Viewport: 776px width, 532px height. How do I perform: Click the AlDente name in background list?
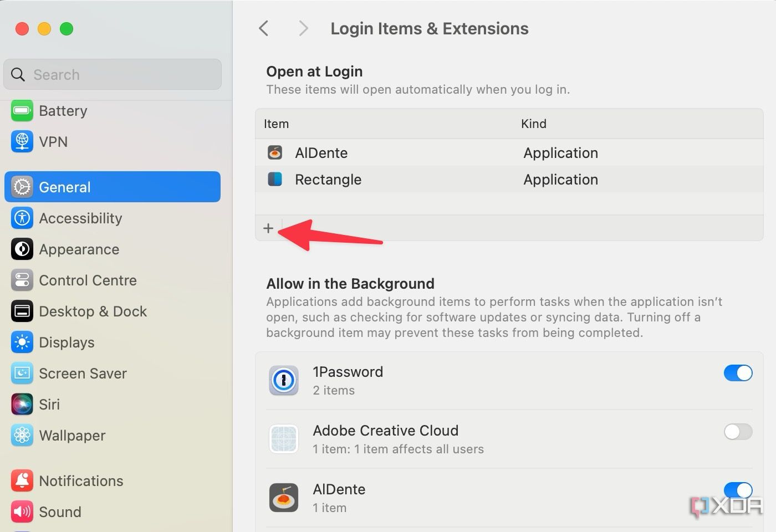pyautogui.click(x=339, y=489)
